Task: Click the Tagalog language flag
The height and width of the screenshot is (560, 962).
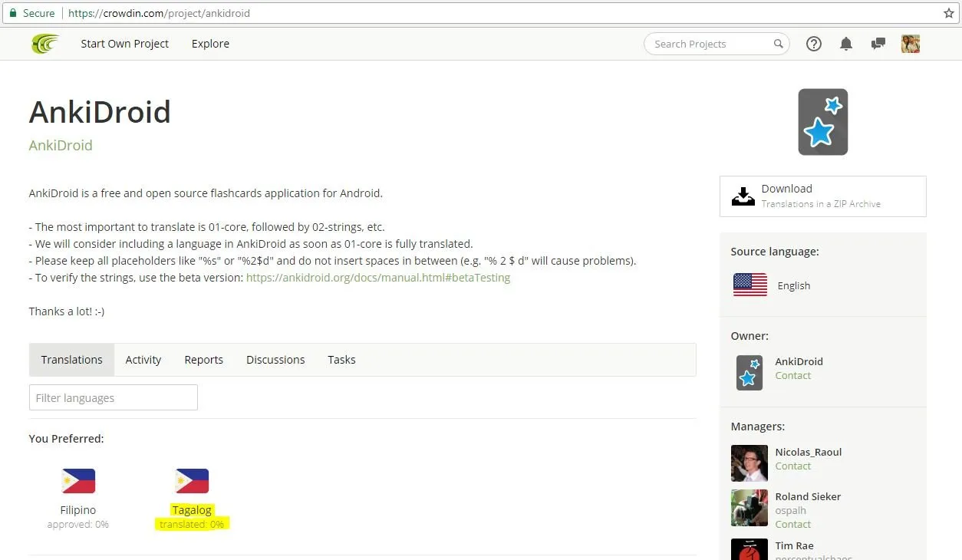Action: 192,481
